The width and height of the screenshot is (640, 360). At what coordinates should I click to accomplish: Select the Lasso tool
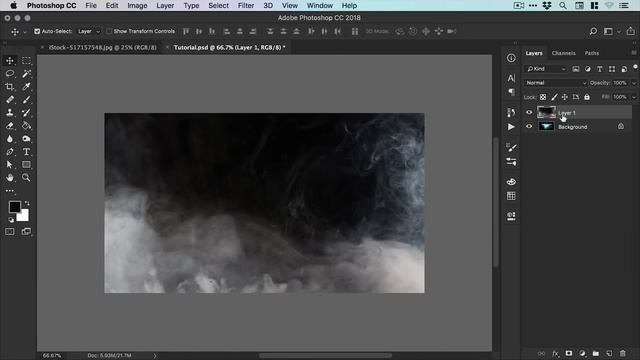pos(10,74)
